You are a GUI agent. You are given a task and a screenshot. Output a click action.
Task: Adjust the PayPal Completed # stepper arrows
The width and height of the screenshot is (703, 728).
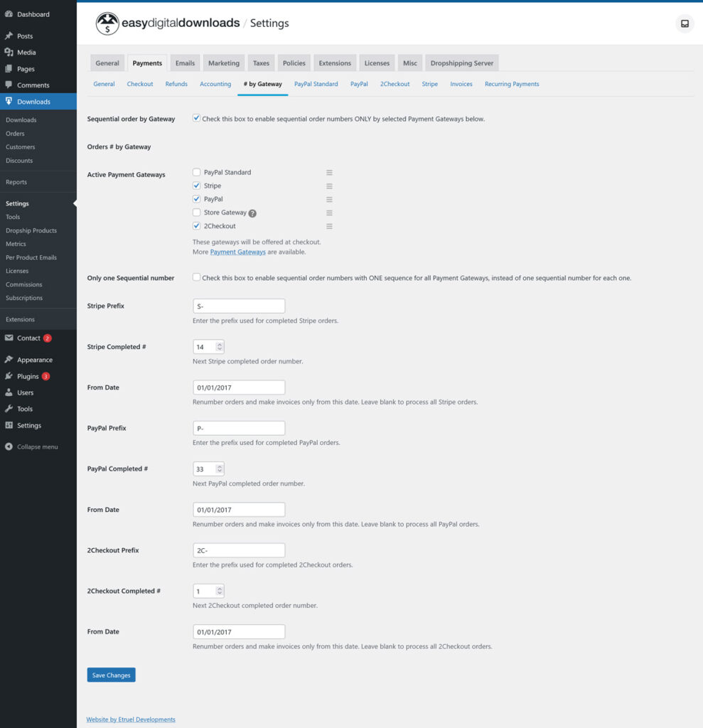pyautogui.click(x=220, y=469)
